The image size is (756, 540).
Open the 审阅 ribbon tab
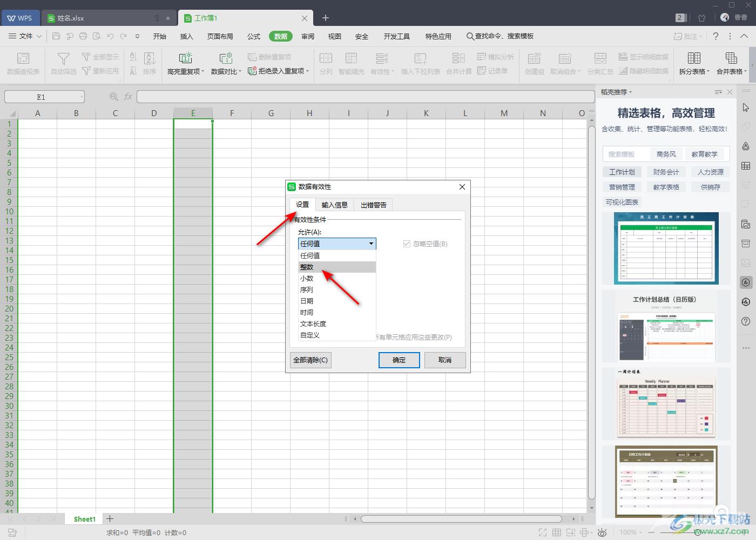pos(308,36)
